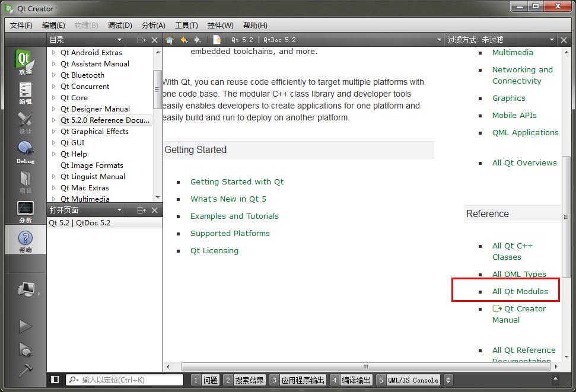
Task: Show the 问题 issues output pane
Action: click(x=205, y=380)
